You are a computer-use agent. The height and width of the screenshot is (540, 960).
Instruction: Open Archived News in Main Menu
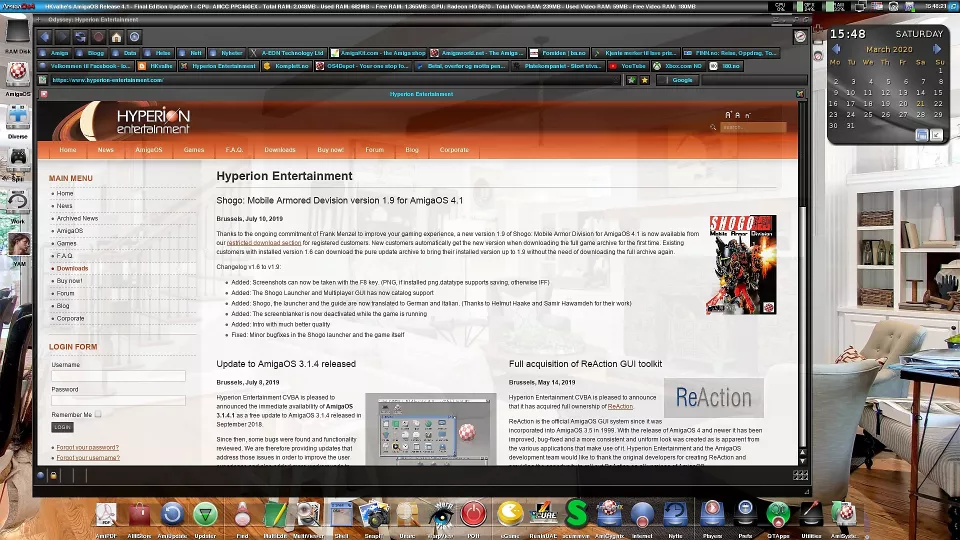(x=77, y=218)
